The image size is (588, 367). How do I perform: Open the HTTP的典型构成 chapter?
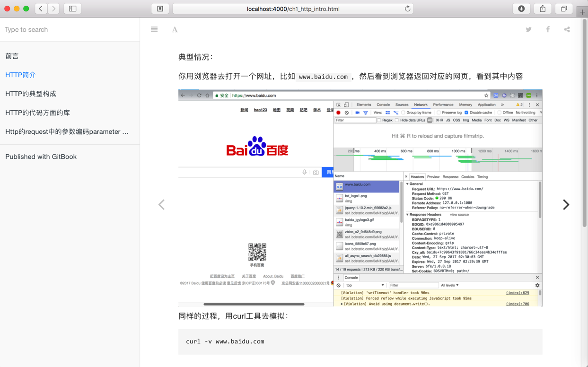pos(70,94)
